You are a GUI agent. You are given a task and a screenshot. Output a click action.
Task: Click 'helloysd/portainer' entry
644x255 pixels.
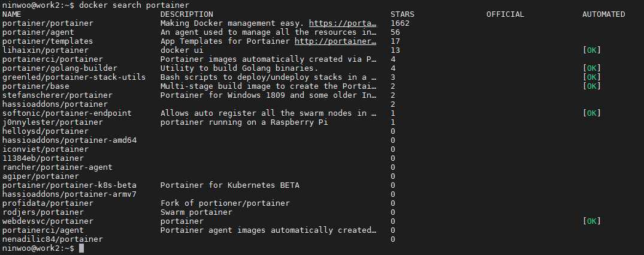pyautogui.click(x=45, y=131)
